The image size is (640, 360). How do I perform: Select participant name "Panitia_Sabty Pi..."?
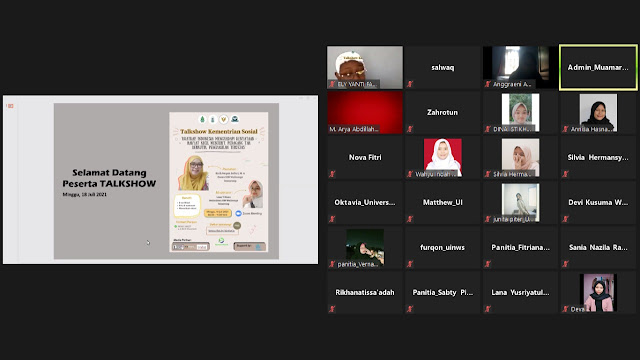442,292
